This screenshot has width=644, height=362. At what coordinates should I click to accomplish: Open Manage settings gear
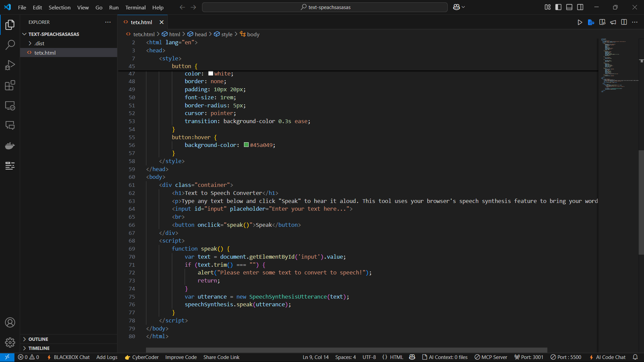(x=10, y=342)
